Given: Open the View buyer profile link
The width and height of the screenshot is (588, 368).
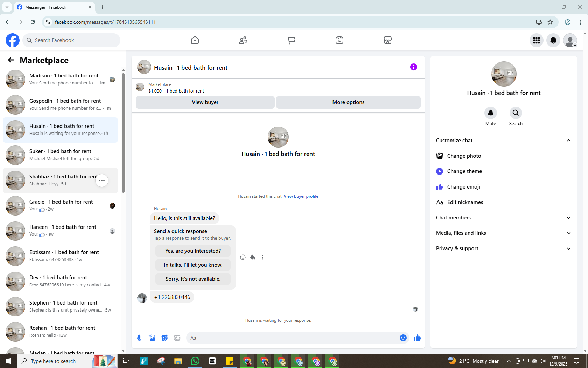Looking at the screenshot, I should pyautogui.click(x=301, y=196).
